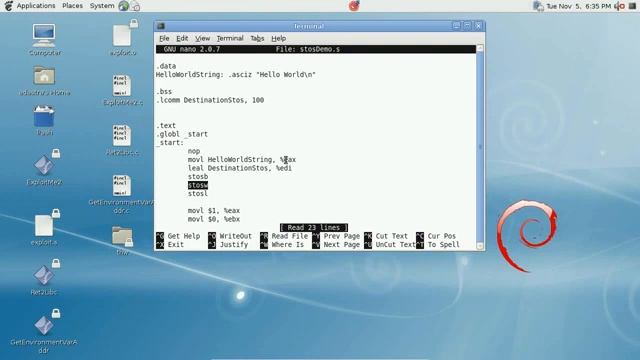The image size is (640, 360).
Task: Open the volume control tray icon
Action: 620,6
